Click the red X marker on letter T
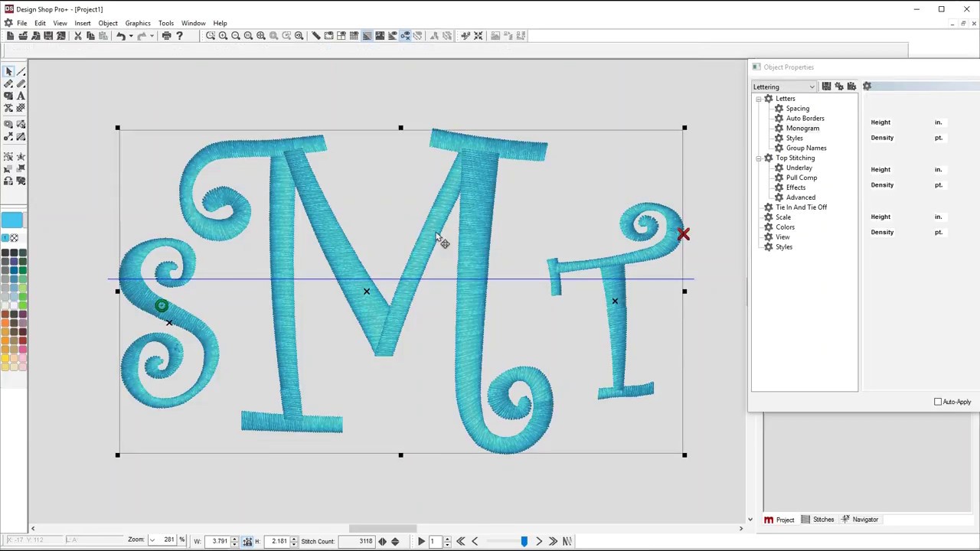The height and width of the screenshot is (551, 980). [x=683, y=234]
